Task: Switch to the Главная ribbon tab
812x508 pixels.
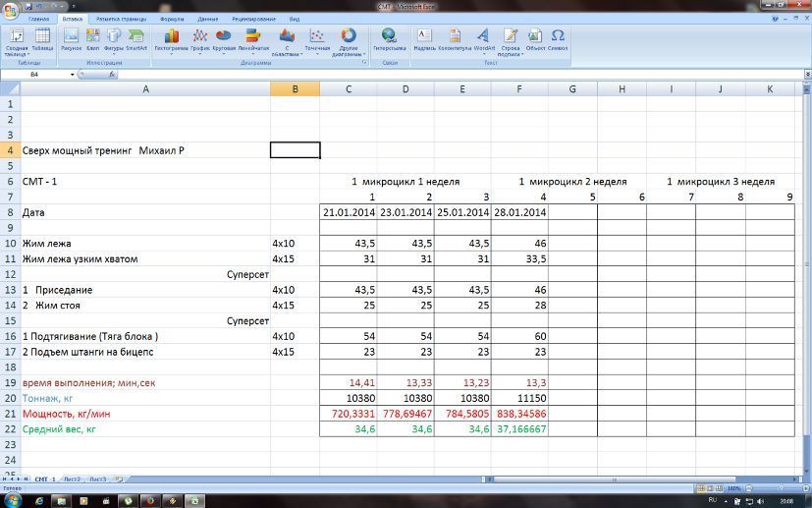Action: [x=39, y=19]
